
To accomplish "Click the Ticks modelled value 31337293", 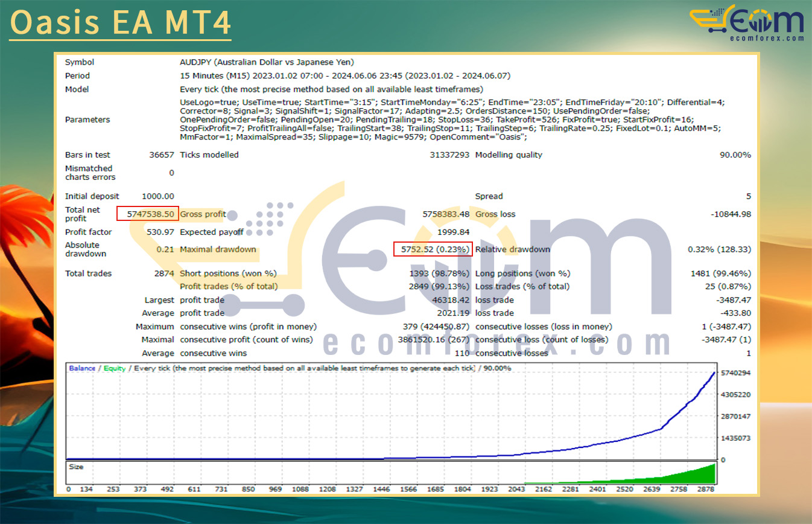I will (446, 155).
